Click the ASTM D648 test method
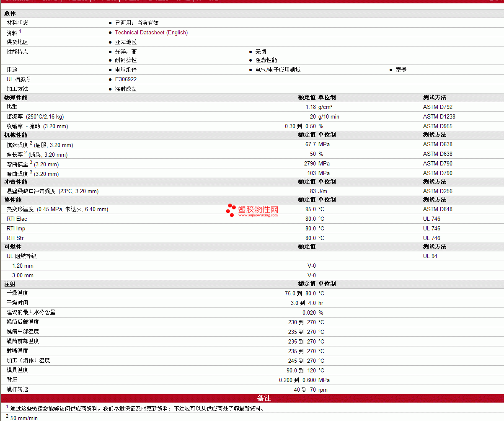The height and width of the screenshot is (421, 504). click(438, 209)
